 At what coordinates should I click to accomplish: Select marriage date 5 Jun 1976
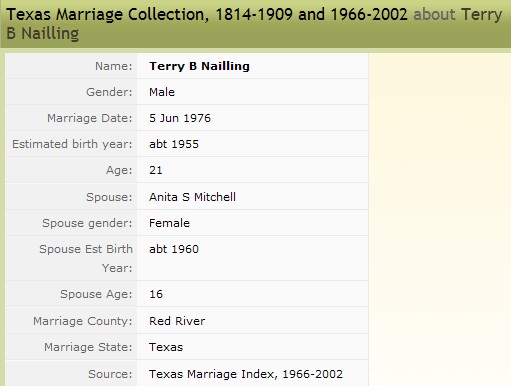pos(180,118)
